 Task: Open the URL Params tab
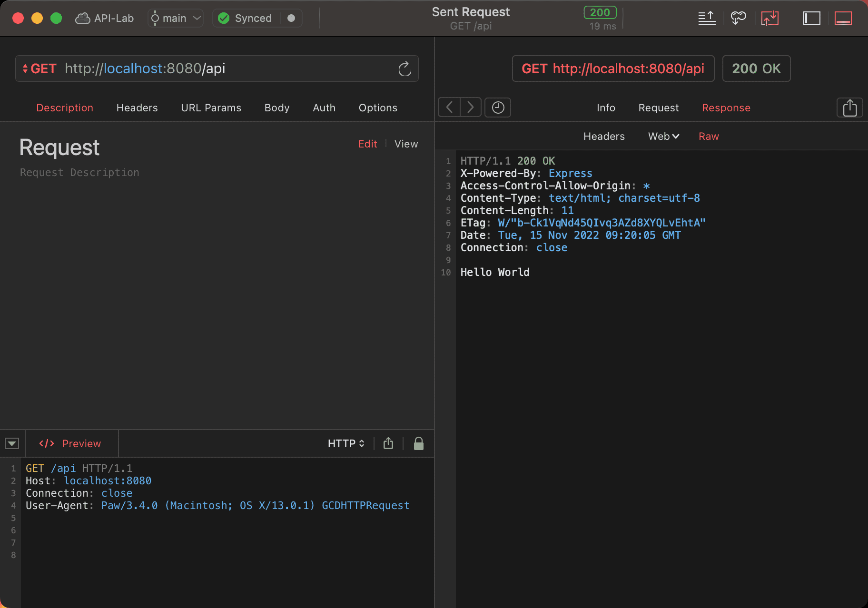click(x=211, y=108)
